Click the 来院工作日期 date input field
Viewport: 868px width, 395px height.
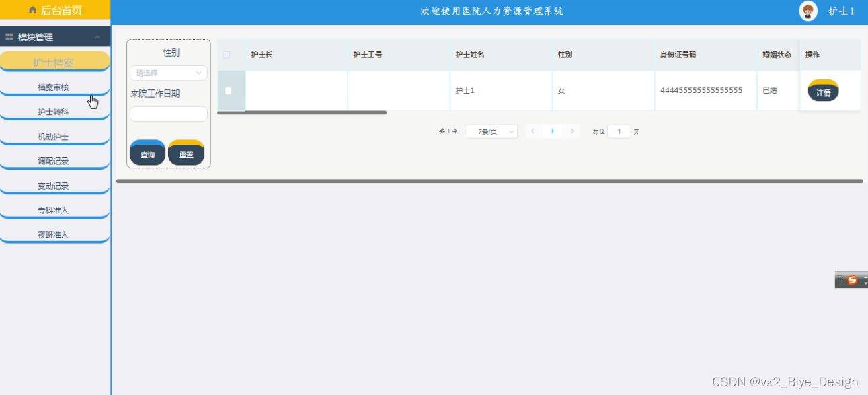(169, 114)
